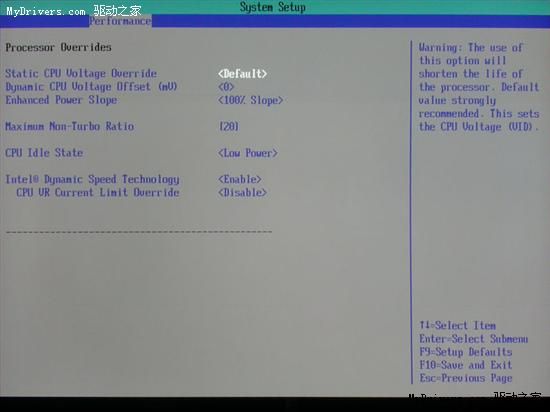Toggle the <Disable> current limit value
Viewport: 550px width, 412px height.
(242, 193)
